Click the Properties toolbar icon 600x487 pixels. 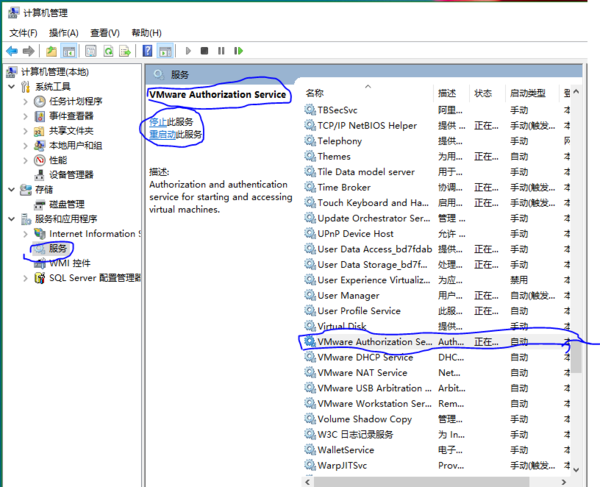point(91,51)
